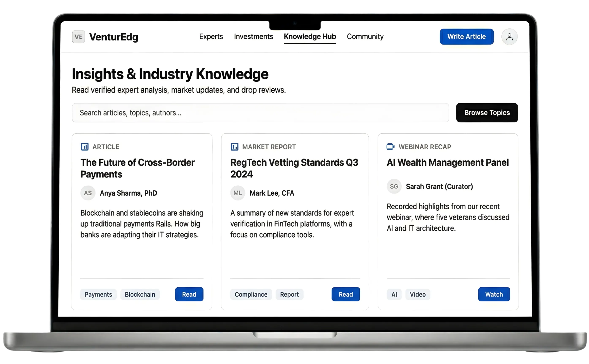Watch the AI Wealth Management webinar
This screenshot has height=364, width=589.
pos(494,294)
